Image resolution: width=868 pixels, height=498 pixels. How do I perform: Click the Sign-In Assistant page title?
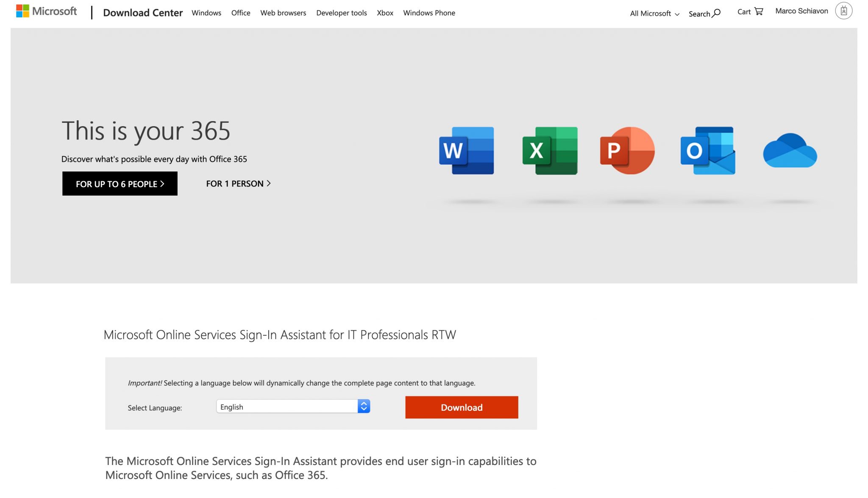pos(280,335)
